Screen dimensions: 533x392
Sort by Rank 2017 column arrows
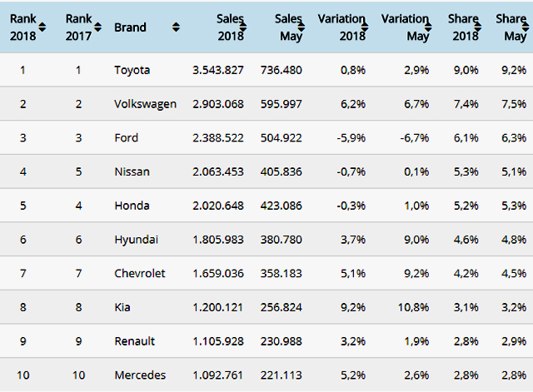point(98,27)
